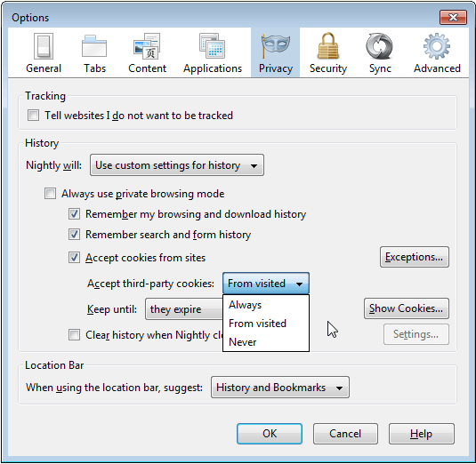The width and height of the screenshot is (476, 464).
Task: Open the Security padlock icon pane
Action: [328, 53]
